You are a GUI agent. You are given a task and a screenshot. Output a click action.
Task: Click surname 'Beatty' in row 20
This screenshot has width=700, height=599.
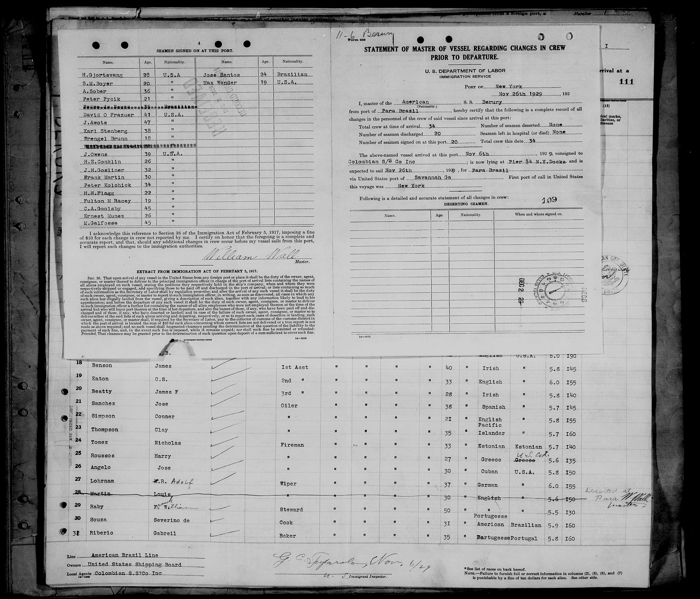tap(102, 391)
